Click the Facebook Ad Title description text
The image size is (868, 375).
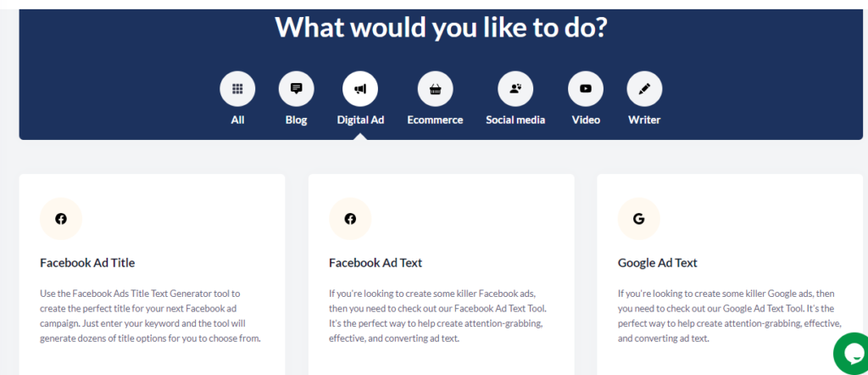point(150,316)
